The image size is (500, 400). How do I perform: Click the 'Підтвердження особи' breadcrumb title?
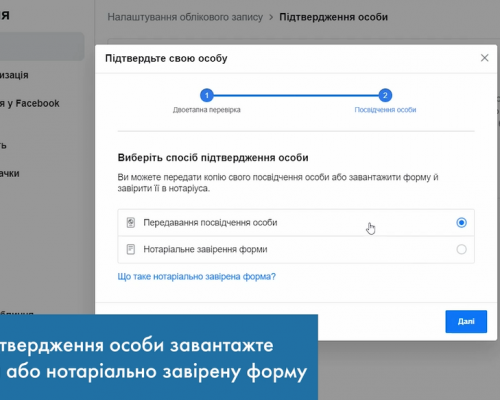pos(333,17)
